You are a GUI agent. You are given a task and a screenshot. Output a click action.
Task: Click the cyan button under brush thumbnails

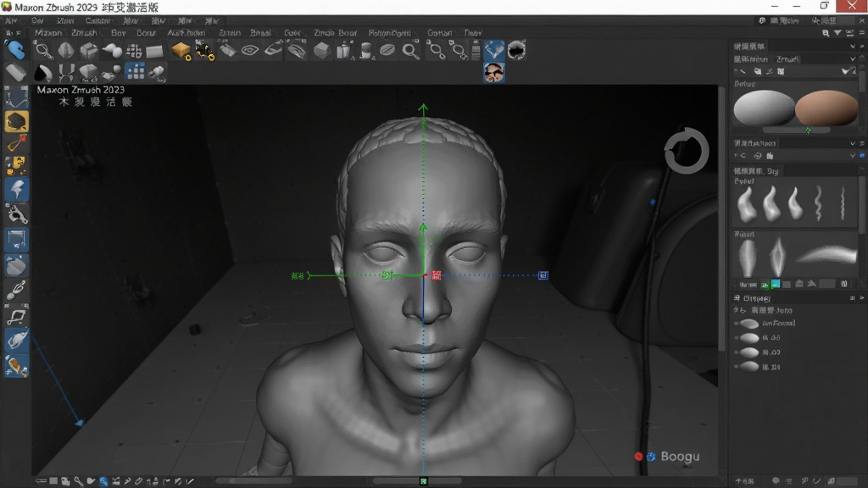pyautogui.click(x=776, y=284)
